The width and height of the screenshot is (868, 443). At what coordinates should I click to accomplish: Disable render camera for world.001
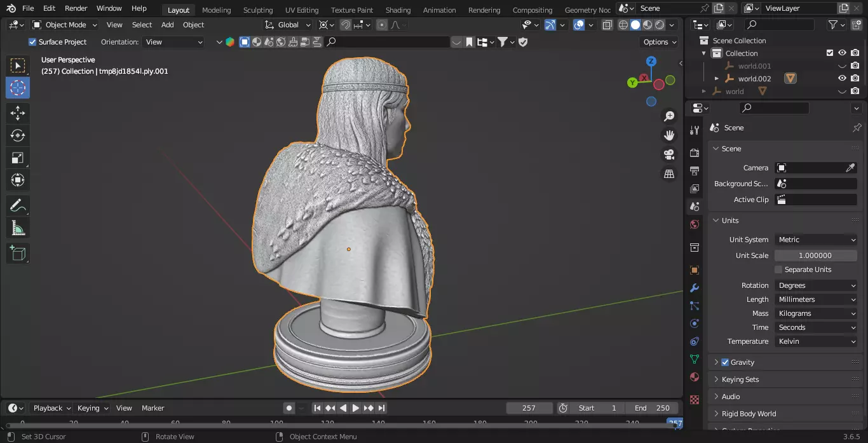pos(855,66)
